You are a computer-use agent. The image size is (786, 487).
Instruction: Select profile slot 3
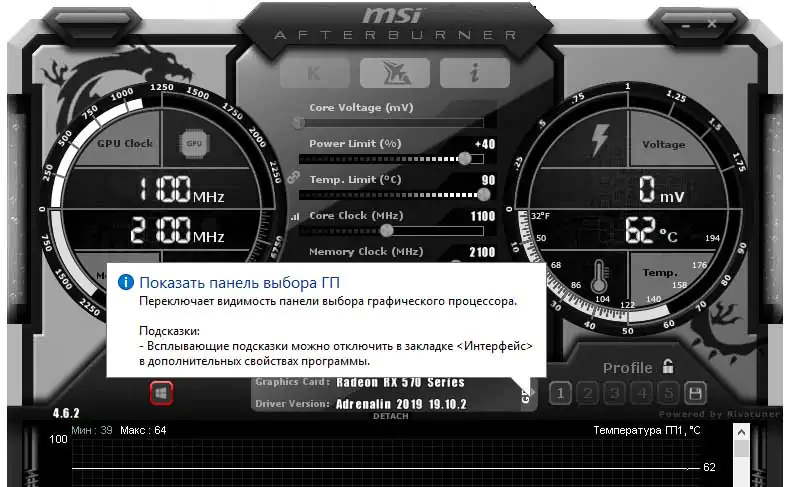click(615, 393)
